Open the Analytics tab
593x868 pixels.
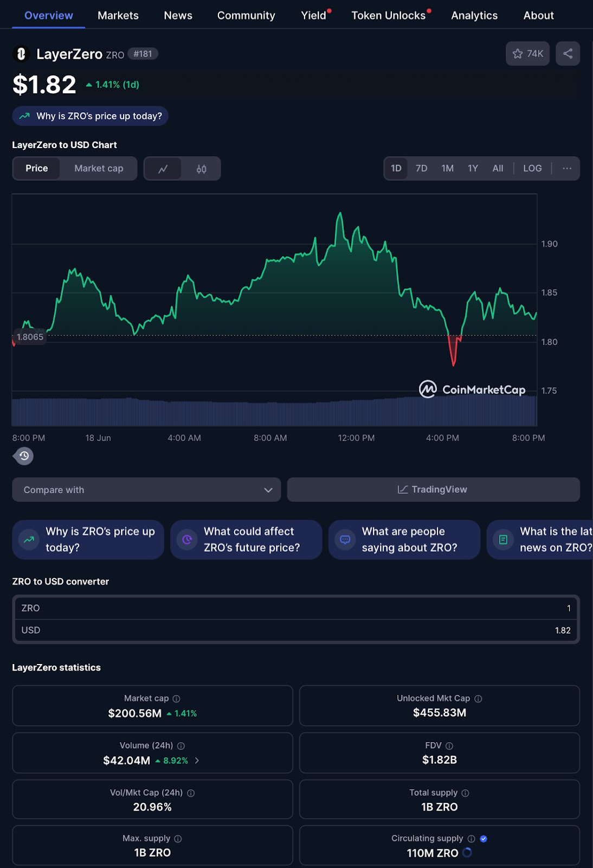(x=474, y=15)
